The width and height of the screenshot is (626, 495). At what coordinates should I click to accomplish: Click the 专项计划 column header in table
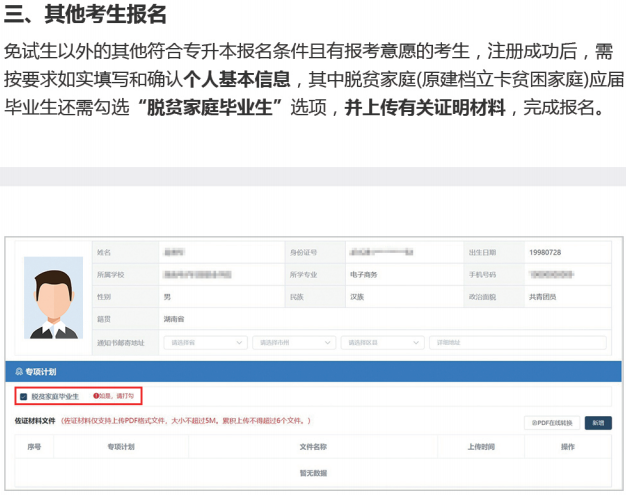tap(121, 447)
